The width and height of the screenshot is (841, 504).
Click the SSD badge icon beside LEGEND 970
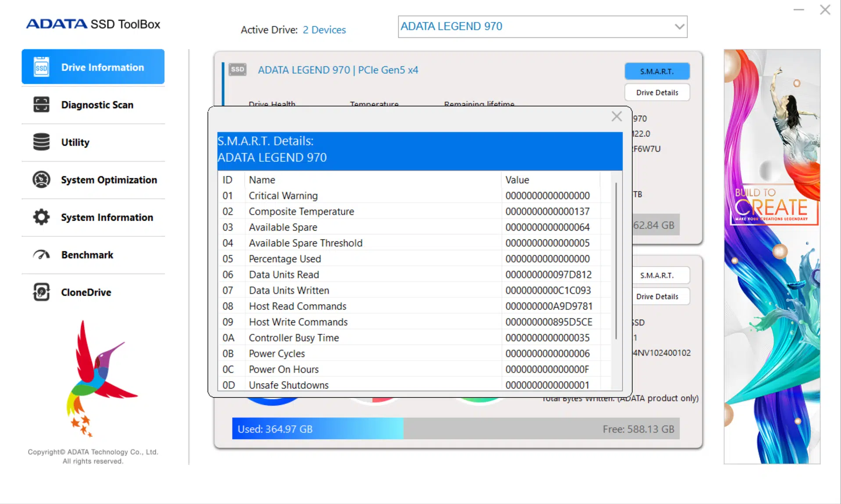click(x=237, y=69)
